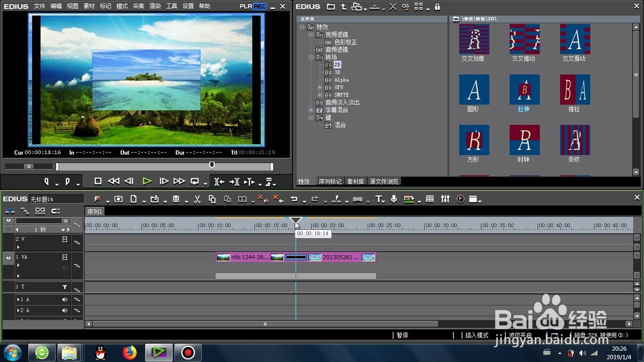Click the lock icon in effects panel toolbar
This screenshot has width=644, height=362.
437,7
